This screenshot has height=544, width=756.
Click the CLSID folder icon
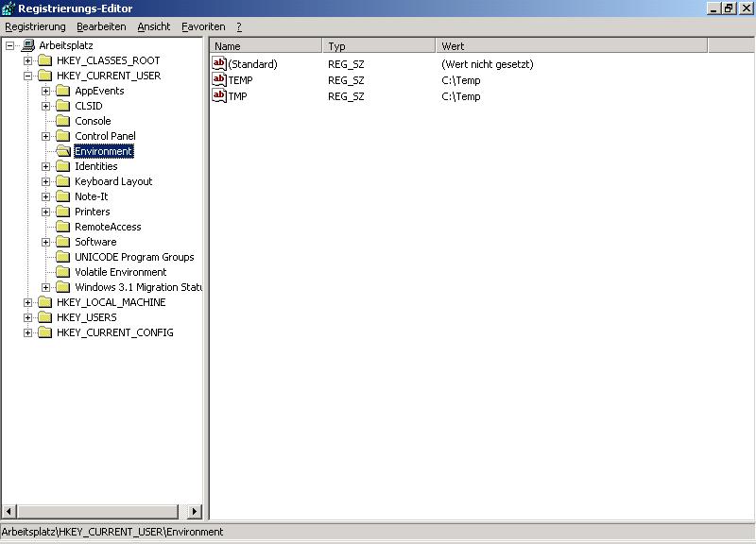(63, 106)
